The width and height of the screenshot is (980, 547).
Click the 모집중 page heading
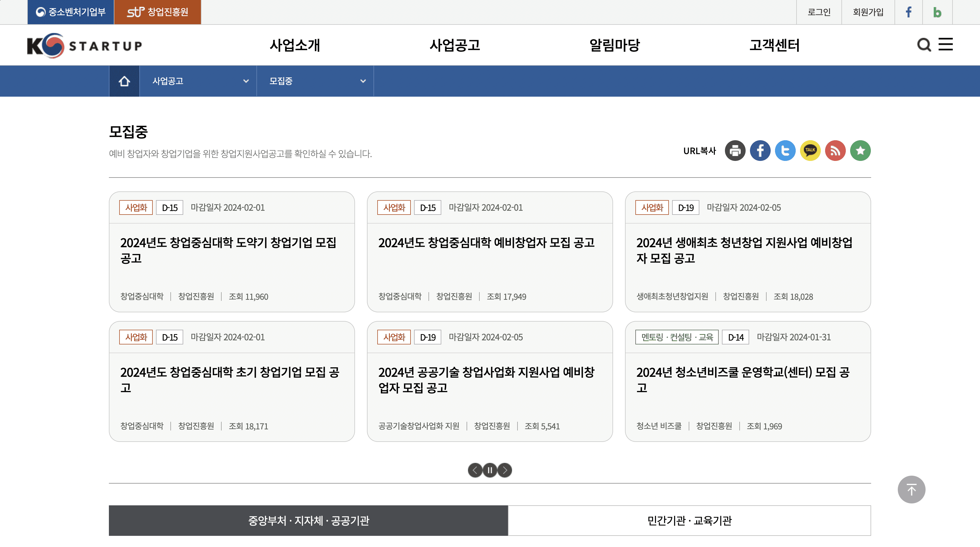(x=128, y=132)
